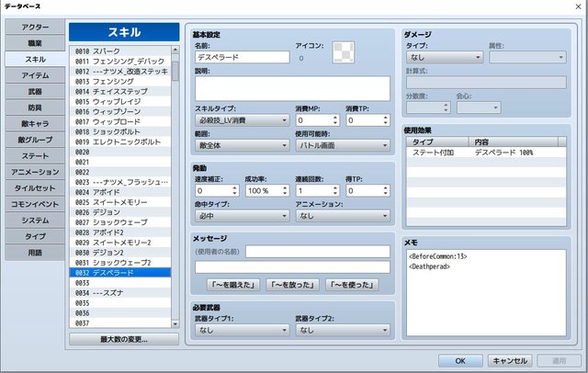Open the システム tab
Viewport: 588px width, 373px height.
35,220
